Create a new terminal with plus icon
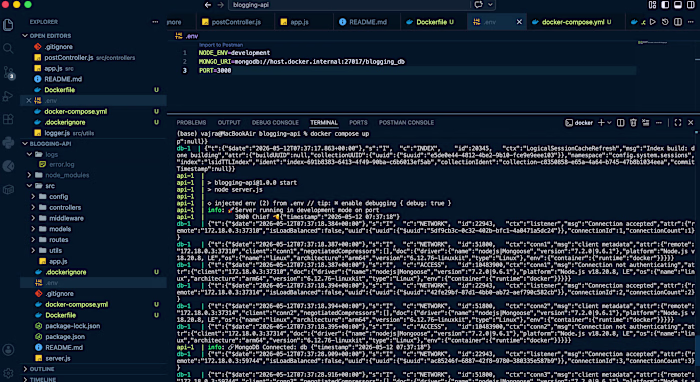This screenshot has width=700, height=382. point(601,123)
